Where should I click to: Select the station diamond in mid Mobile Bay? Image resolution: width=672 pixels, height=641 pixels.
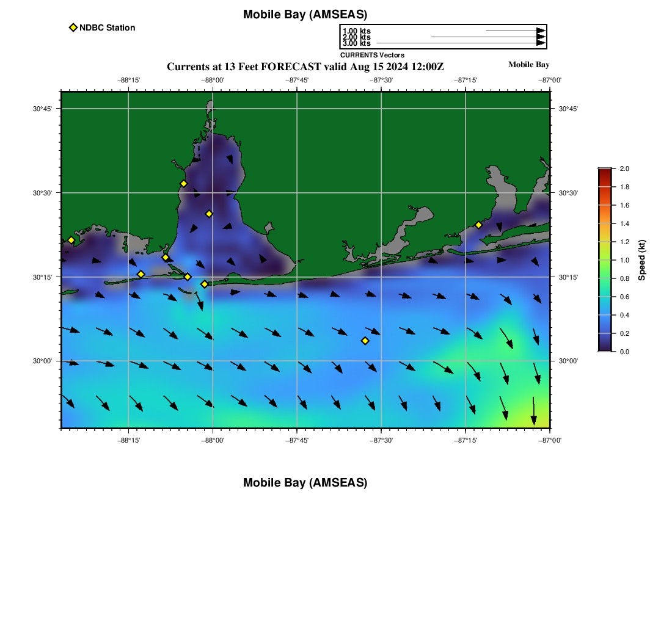coord(209,214)
